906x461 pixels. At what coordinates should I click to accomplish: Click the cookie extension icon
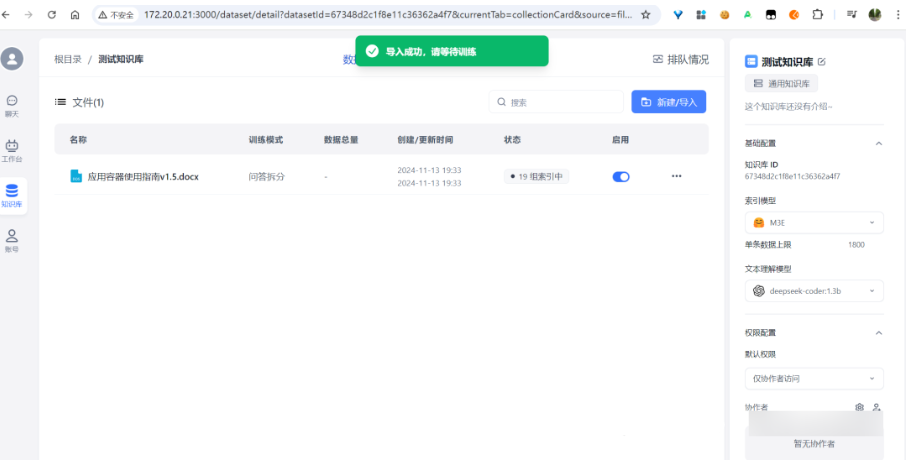pyautogui.click(x=725, y=15)
